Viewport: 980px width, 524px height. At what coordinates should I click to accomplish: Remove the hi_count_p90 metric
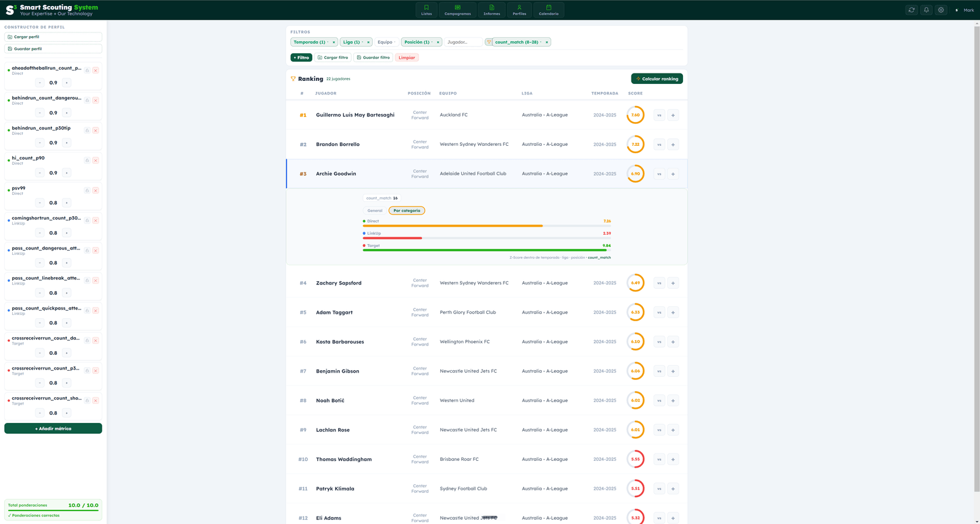point(96,161)
